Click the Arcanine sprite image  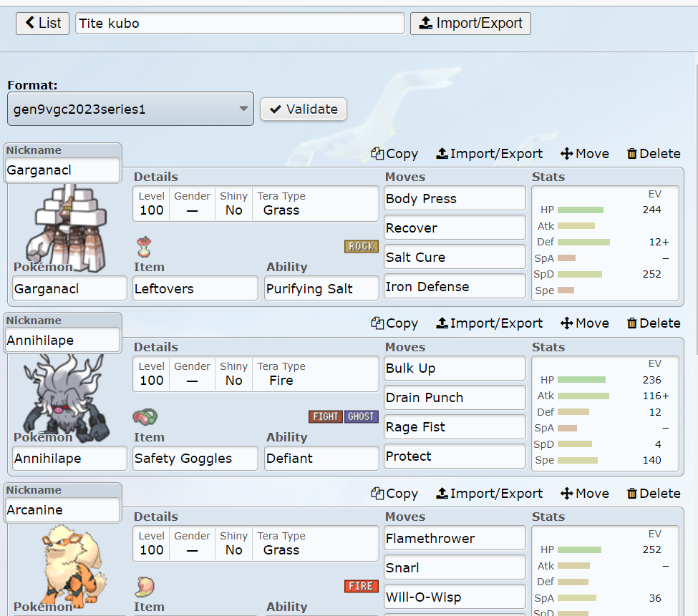pos(74,567)
